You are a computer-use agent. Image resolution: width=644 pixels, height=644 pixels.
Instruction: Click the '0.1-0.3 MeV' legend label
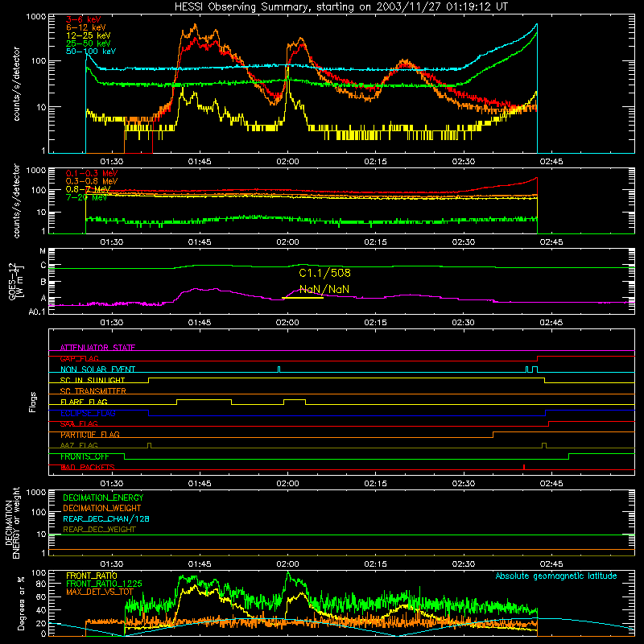pyautogui.click(x=92, y=173)
